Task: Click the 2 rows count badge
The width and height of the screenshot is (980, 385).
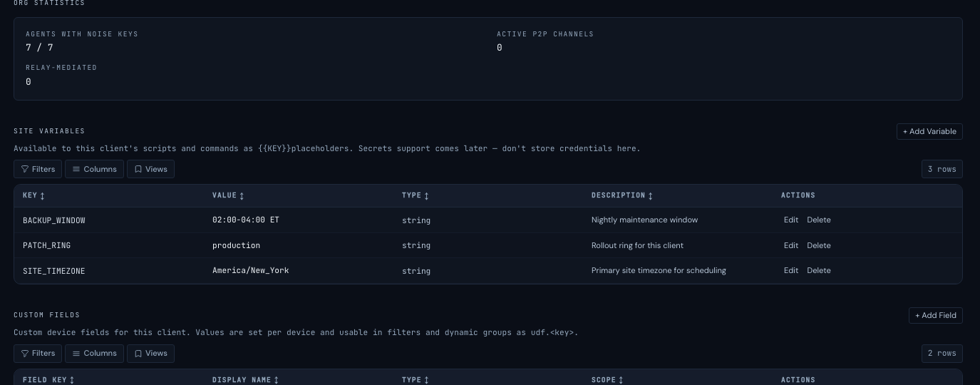Action: pyautogui.click(x=942, y=353)
